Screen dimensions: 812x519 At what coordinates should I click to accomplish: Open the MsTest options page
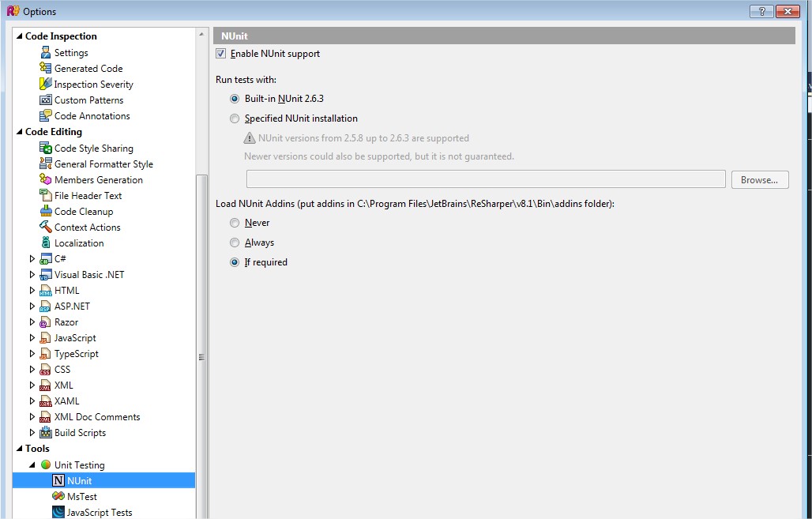pos(82,496)
